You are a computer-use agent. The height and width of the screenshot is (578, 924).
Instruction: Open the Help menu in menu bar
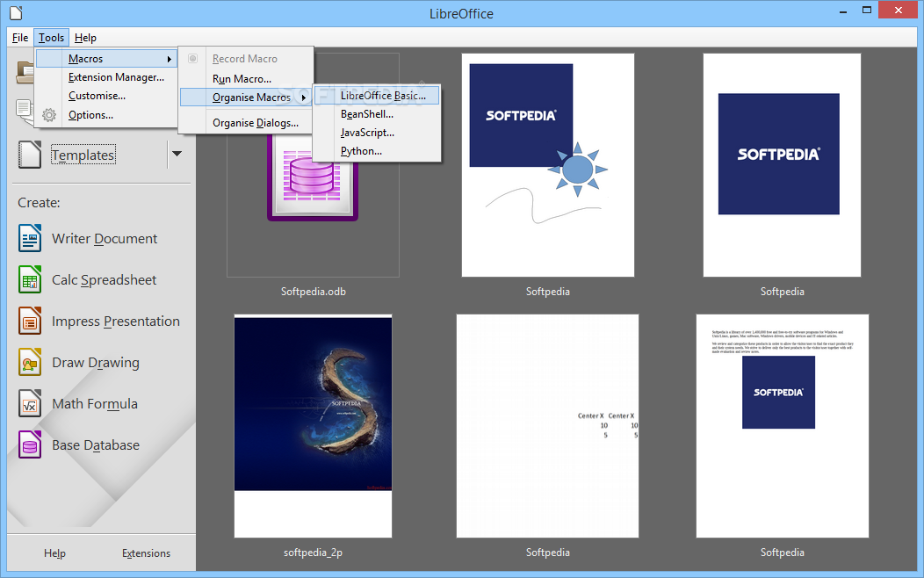tap(85, 38)
